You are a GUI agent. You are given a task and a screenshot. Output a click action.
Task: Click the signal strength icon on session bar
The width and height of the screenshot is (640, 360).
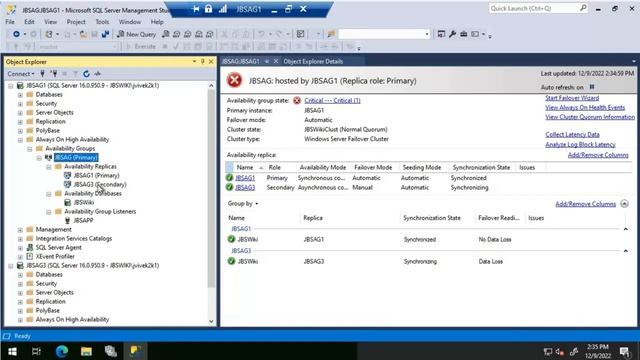[x=222, y=9]
